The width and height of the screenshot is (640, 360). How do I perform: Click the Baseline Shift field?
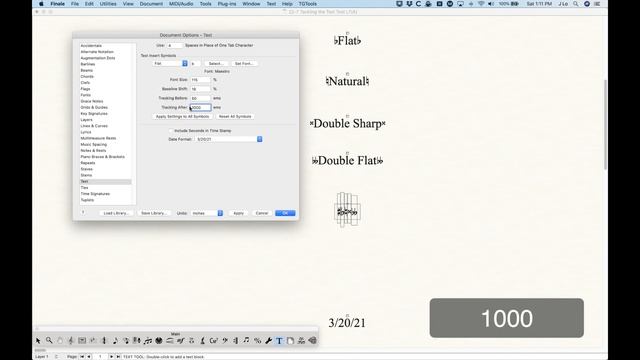point(200,89)
